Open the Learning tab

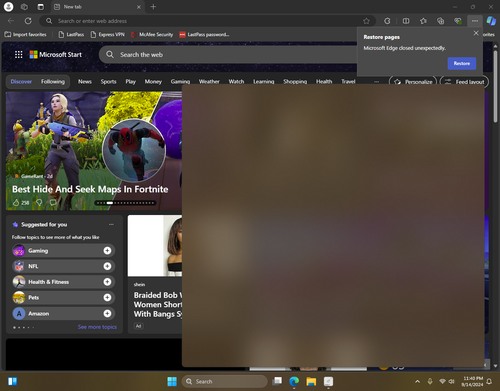(263, 81)
